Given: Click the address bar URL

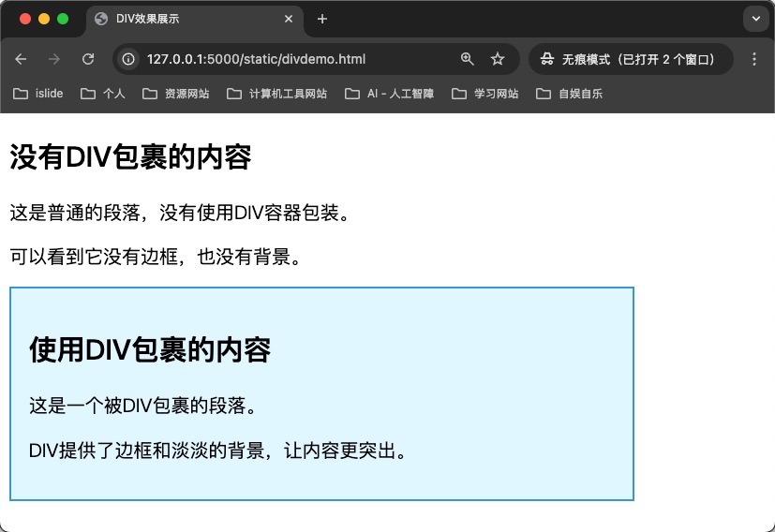Looking at the screenshot, I should tap(256, 59).
